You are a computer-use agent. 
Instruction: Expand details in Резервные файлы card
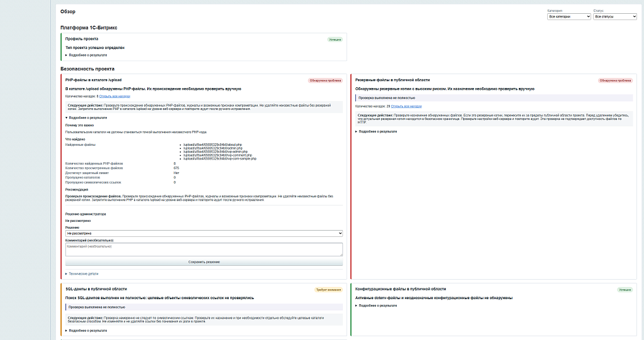click(376, 131)
